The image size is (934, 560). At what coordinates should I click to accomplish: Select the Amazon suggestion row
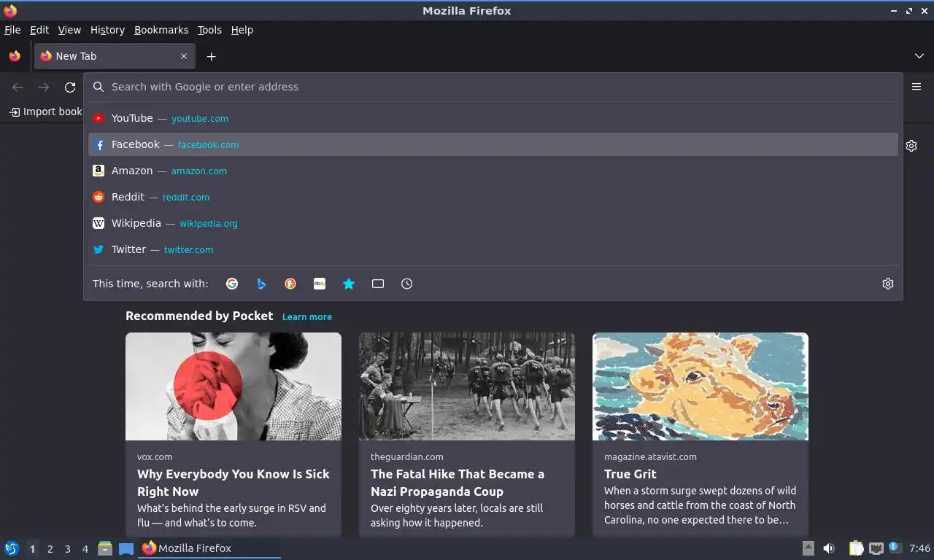click(x=493, y=171)
